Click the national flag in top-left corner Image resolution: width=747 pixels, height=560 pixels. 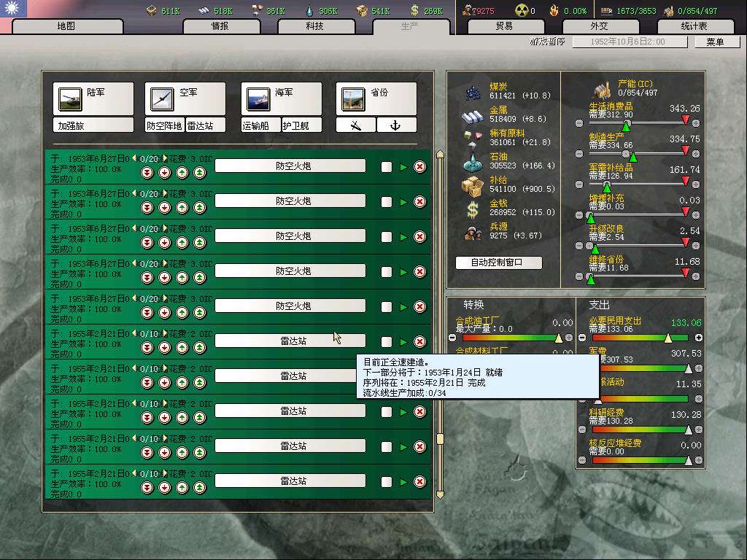coord(13,8)
